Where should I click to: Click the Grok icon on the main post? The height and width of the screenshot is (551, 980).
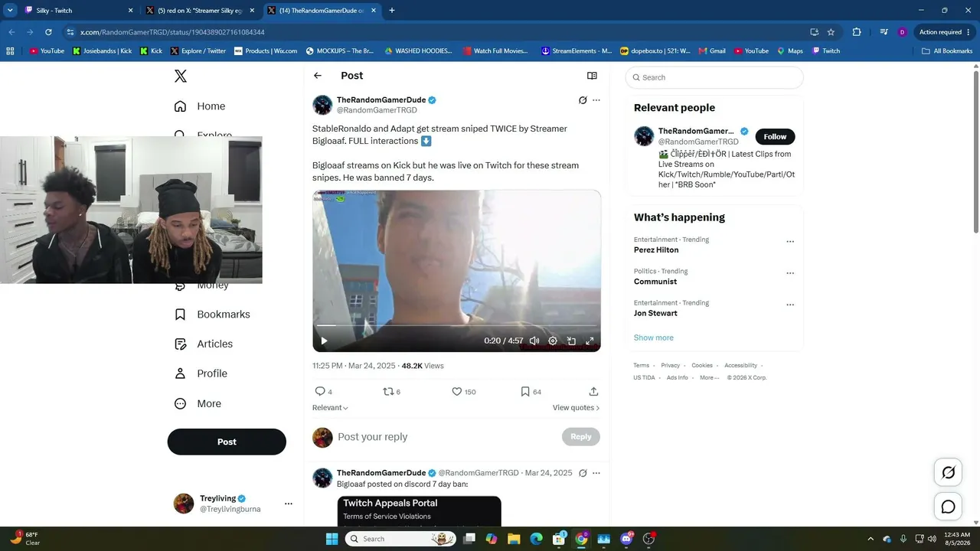[583, 100]
